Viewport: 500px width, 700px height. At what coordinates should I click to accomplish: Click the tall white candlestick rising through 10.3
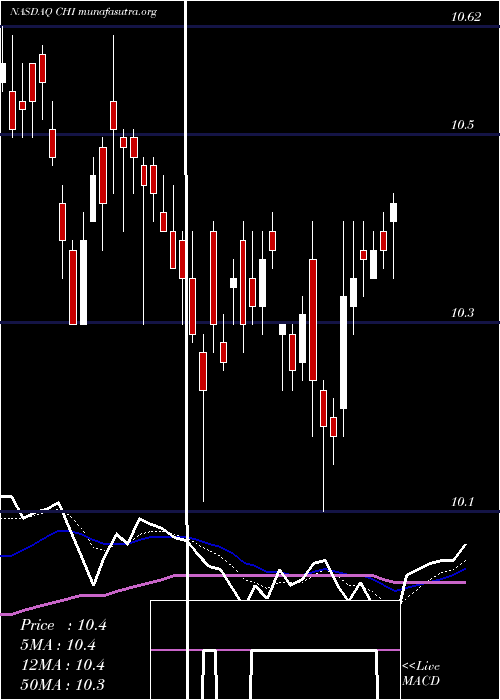343,352
